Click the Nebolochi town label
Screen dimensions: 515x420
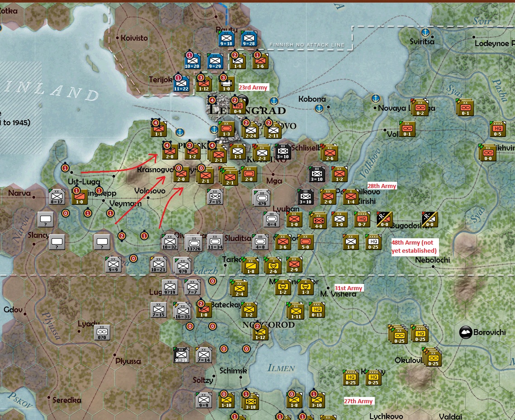coord(432,260)
